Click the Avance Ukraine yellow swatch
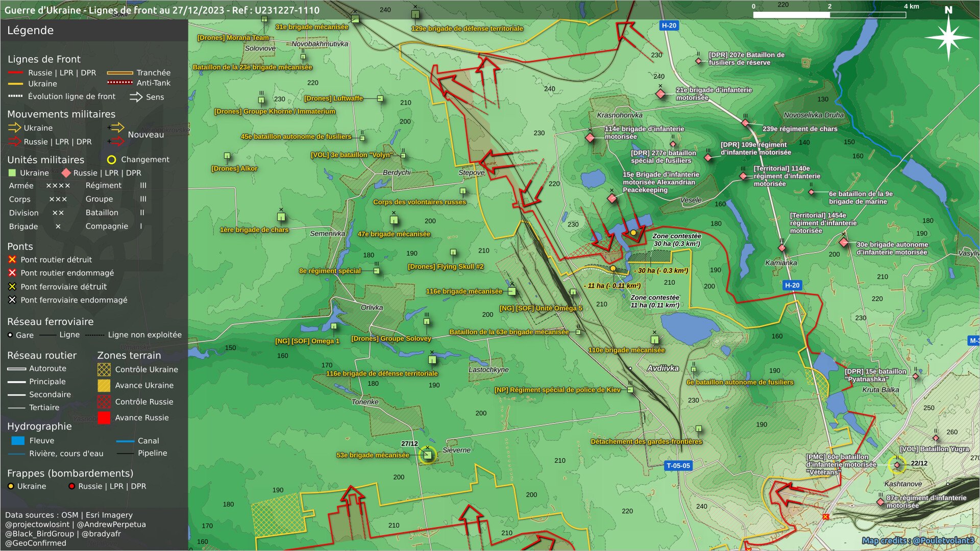The height and width of the screenshot is (551, 980). [104, 386]
